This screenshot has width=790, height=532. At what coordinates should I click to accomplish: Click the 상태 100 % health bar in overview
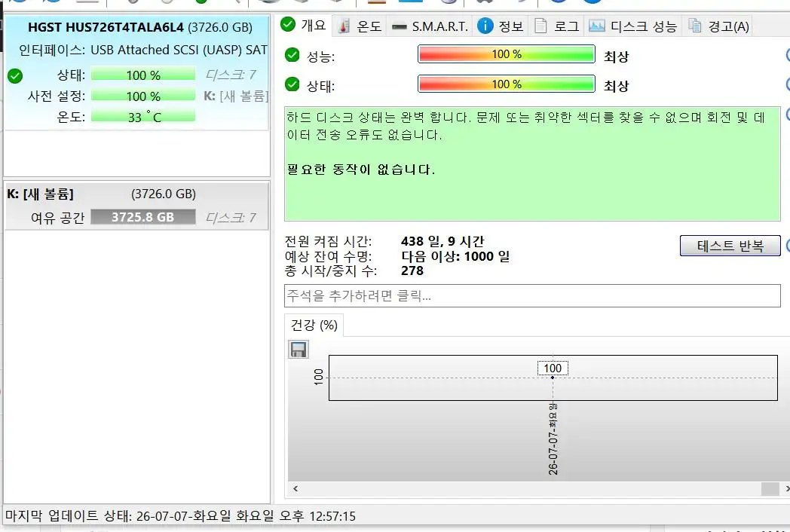coord(507,84)
